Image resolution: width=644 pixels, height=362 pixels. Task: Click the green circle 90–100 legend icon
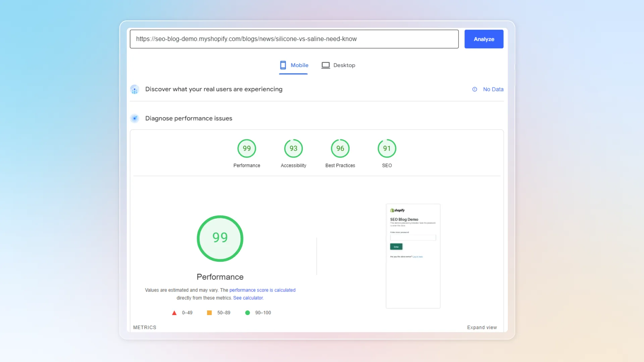point(248,313)
